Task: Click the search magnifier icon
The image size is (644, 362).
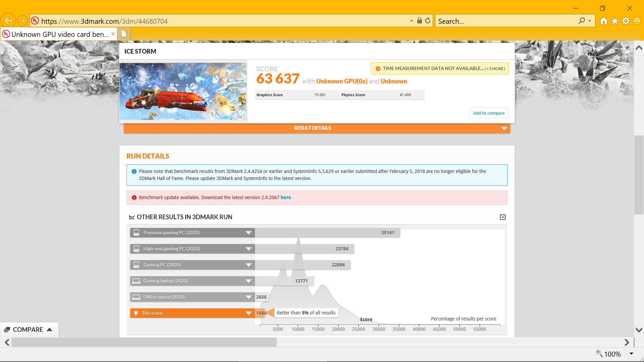Action: click(x=582, y=21)
